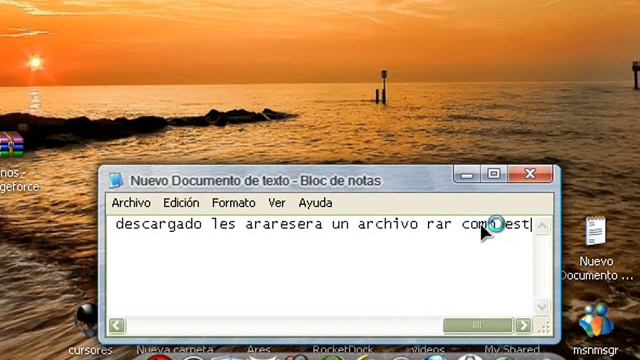
Task: Click the horizontal scrollbar right arrow
Action: click(523, 326)
